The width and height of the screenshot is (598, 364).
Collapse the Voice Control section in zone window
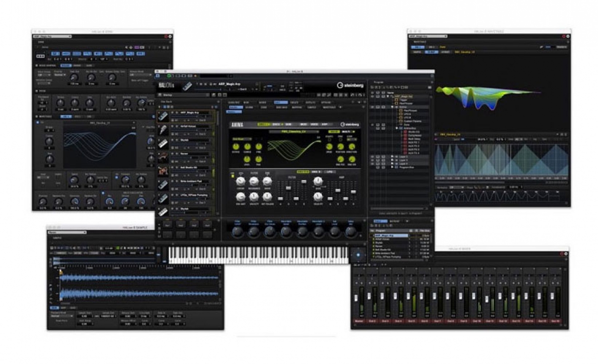pos(36,65)
